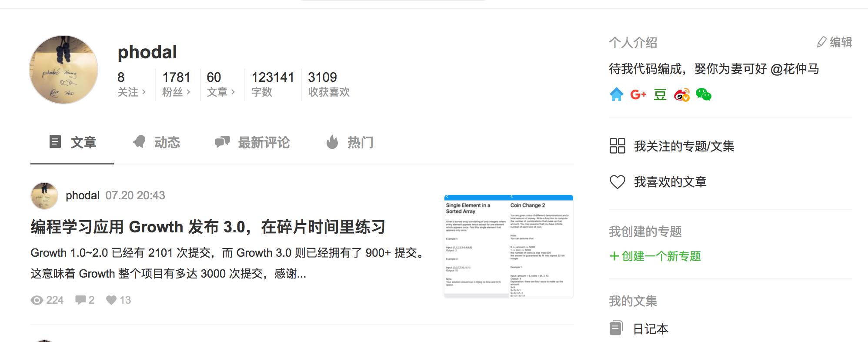Viewport: 868px width, 342px height.
Task: Open the Weibo profile icon
Action: click(682, 94)
